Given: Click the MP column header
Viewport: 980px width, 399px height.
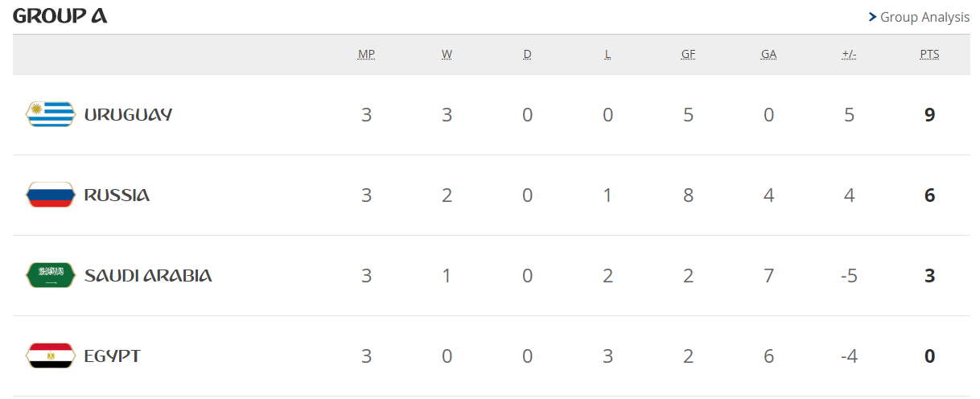Looking at the screenshot, I should point(366,55).
